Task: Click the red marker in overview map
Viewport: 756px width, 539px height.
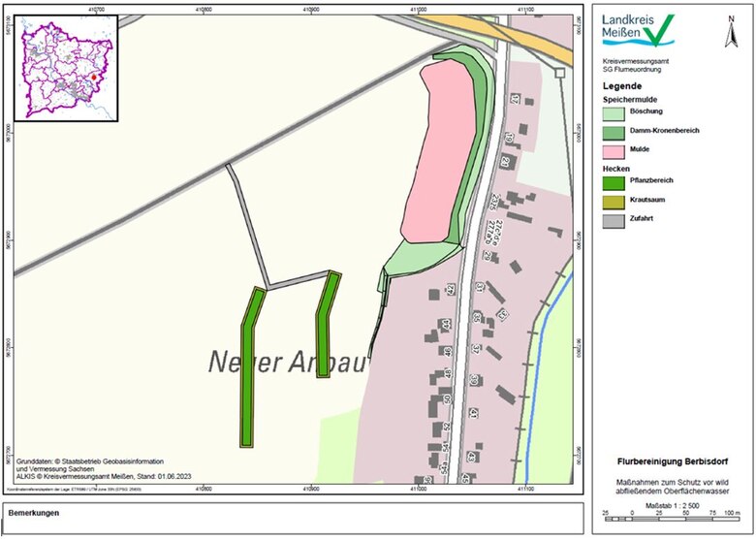Action: 93,79
